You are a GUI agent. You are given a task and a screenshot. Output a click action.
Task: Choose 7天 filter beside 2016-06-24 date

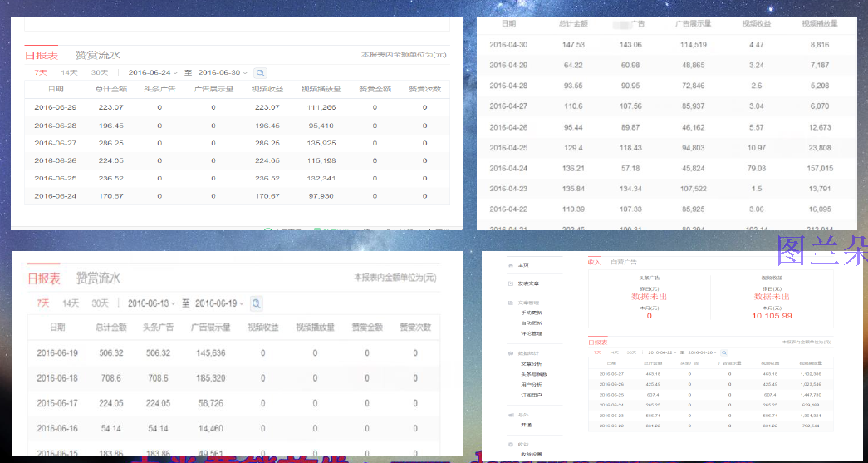(41, 72)
